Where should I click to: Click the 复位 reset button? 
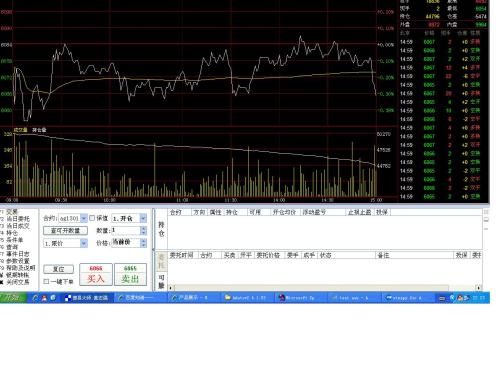coord(59,269)
